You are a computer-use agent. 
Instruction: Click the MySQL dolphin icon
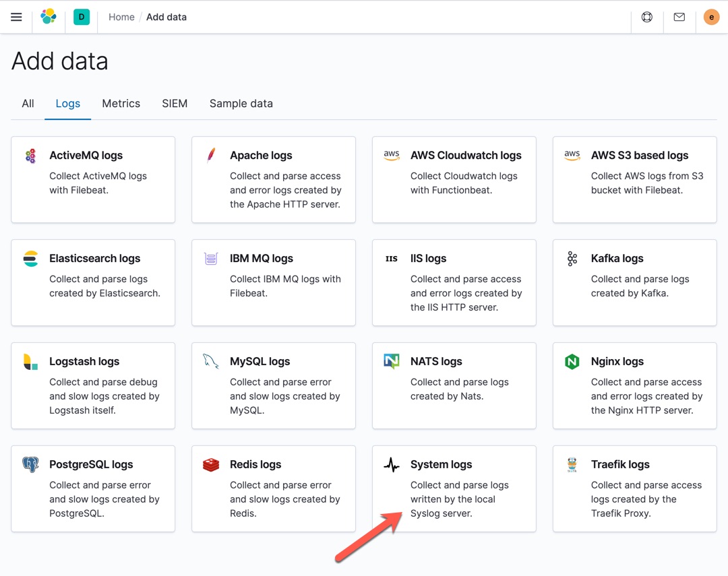click(x=211, y=361)
